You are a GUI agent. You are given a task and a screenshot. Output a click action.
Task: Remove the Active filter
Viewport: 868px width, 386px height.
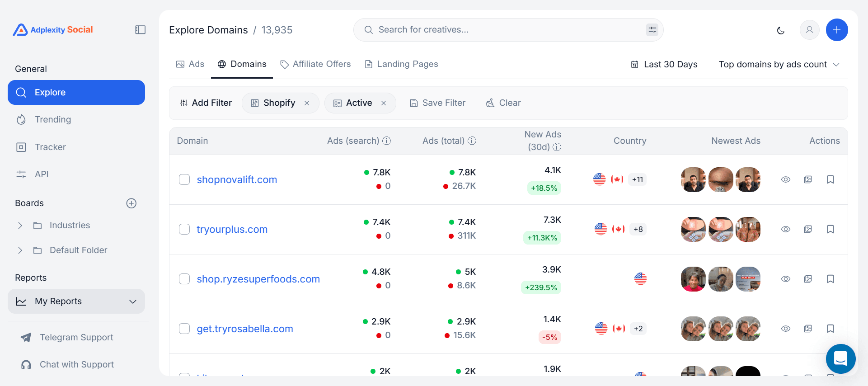[384, 103]
